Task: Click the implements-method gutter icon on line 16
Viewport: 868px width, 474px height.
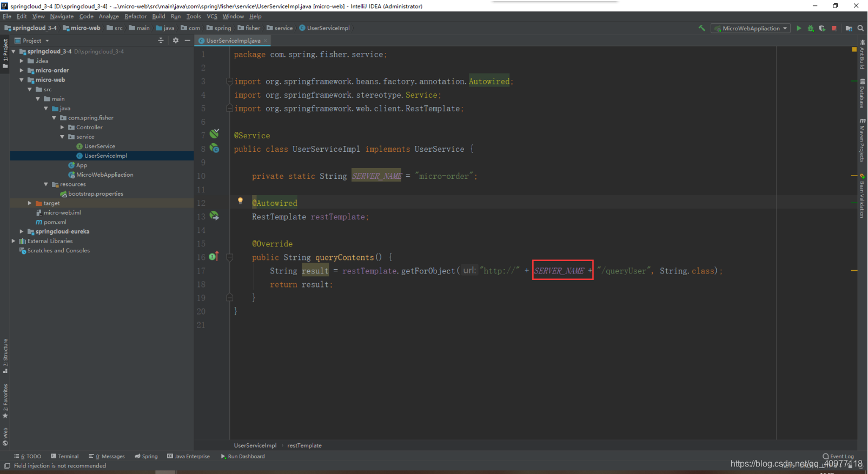Action: (214, 256)
